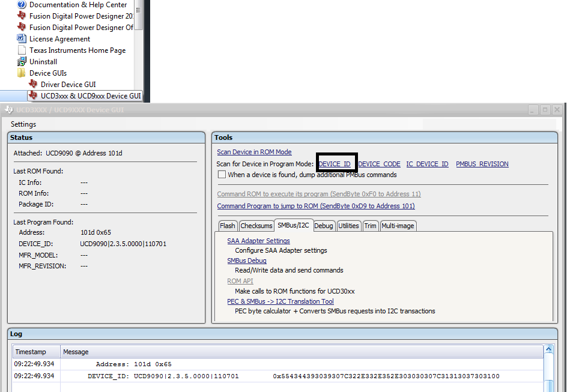The image size is (567, 392).
Task: Click the IC Info label in Status panel
Action: (30, 182)
